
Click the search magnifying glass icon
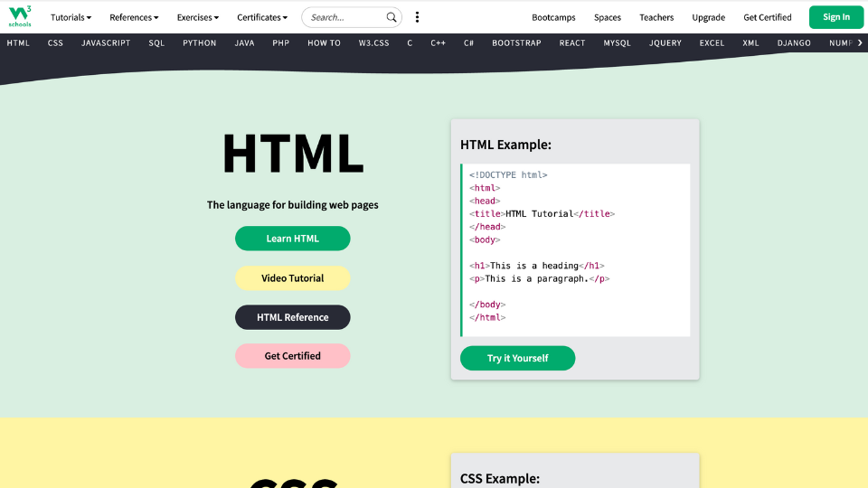pos(392,17)
